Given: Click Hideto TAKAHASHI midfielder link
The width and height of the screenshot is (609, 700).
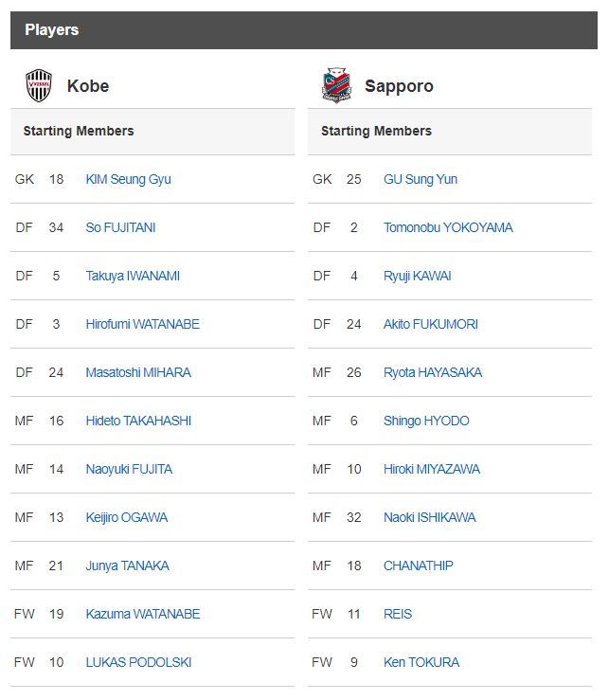Looking at the screenshot, I should coord(138,421).
